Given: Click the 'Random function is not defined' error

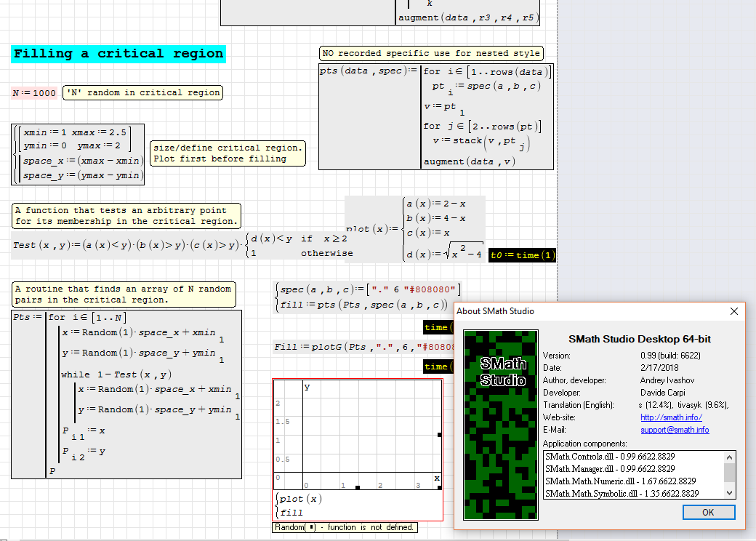Looking at the screenshot, I should [345, 527].
